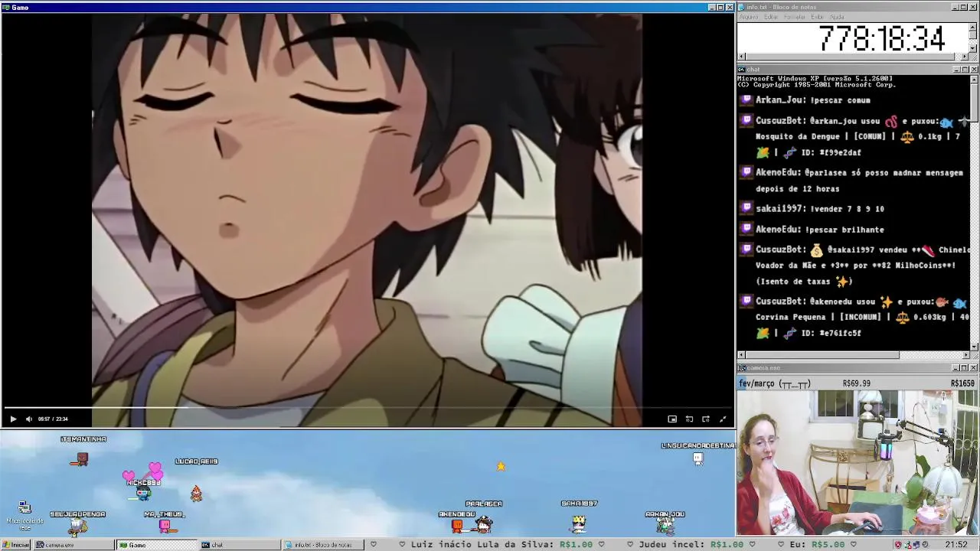Click the webcam video feed
This screenshot has width=980, height=551.
click(x=857, y=464)
